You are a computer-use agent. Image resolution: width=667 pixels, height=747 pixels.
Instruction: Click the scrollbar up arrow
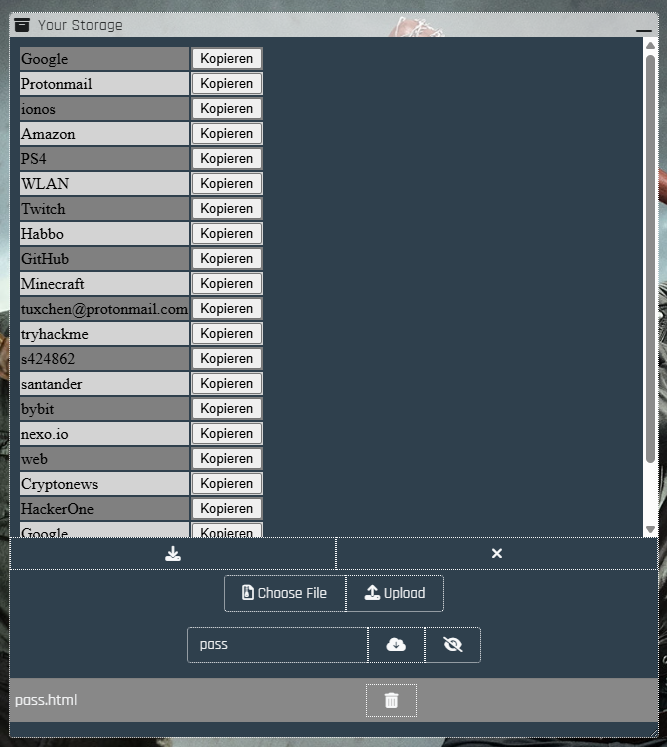point(650,45)
